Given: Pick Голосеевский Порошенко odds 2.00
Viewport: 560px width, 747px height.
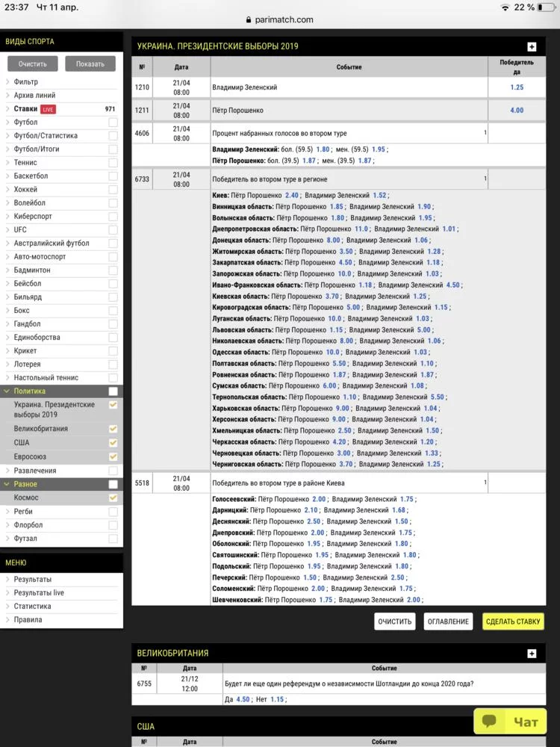Looking at the screenshot, I should click(x=319, y=499).
